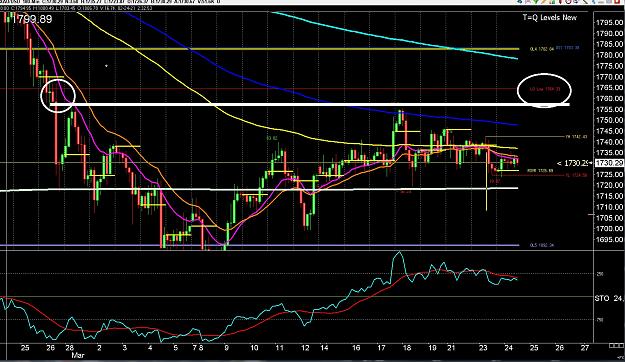
Task: Click the 1760.00 price axis label
Action: (x=609, y=98)
